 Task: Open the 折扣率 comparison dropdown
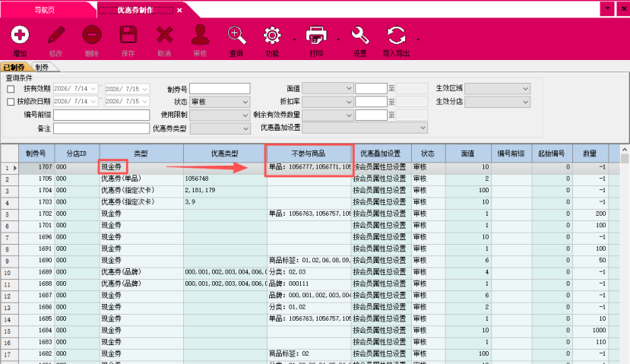[328, 102]
